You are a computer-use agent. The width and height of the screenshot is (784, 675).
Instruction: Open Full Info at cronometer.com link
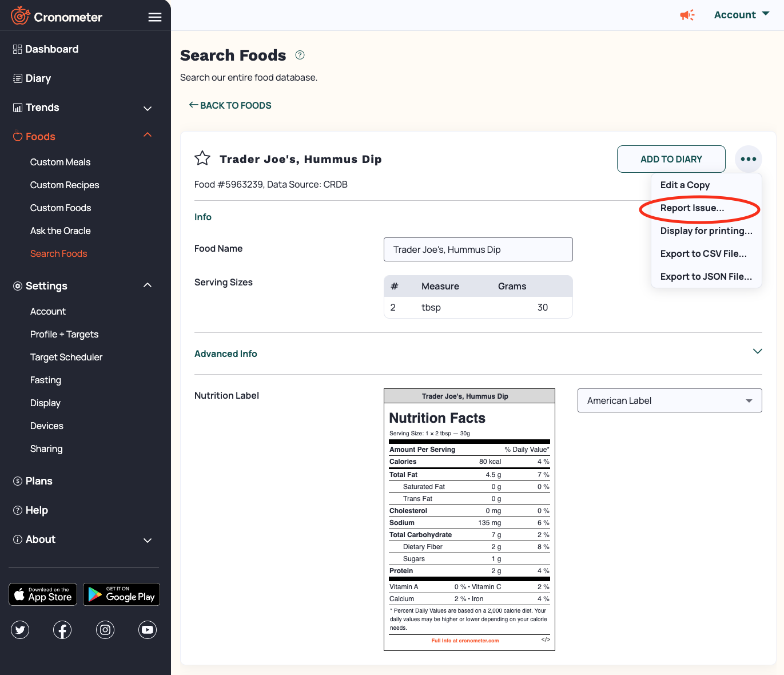click(x=465, y=641)
